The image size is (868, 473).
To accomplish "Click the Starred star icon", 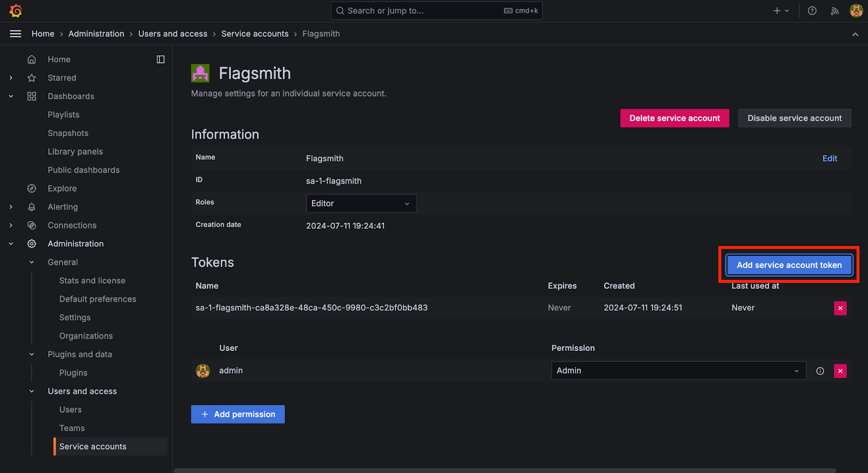I will click(32, 78).
